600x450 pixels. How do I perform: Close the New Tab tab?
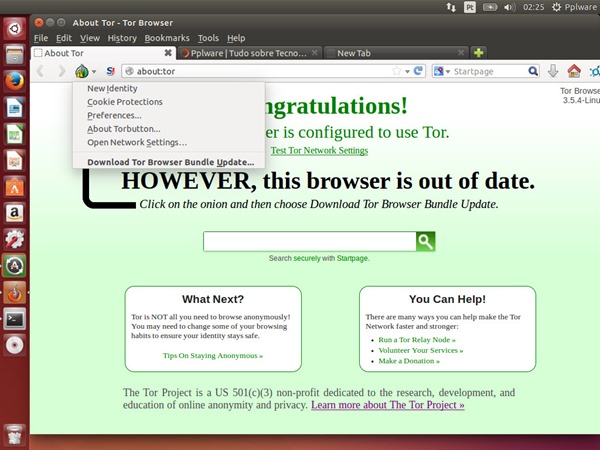461,53
